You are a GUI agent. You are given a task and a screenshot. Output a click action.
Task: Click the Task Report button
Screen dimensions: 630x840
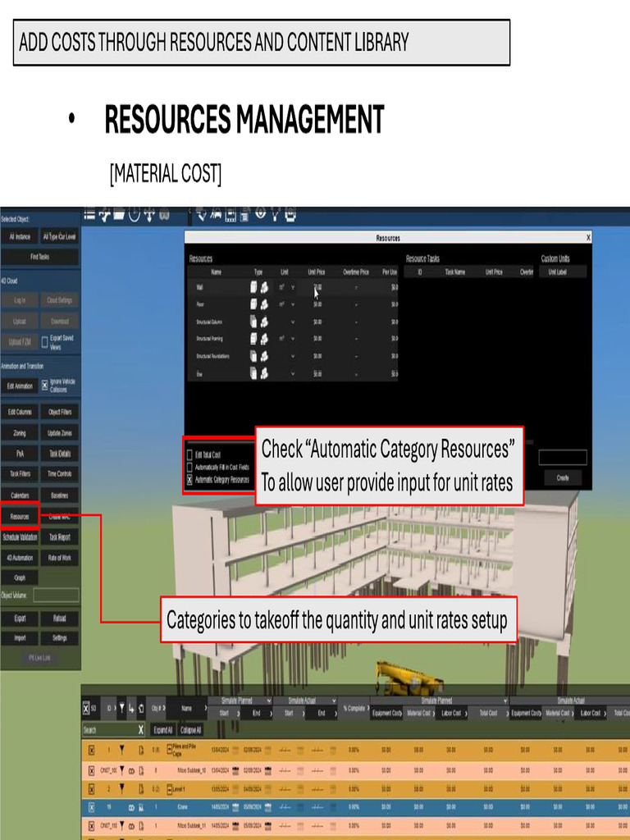[60, 536]
